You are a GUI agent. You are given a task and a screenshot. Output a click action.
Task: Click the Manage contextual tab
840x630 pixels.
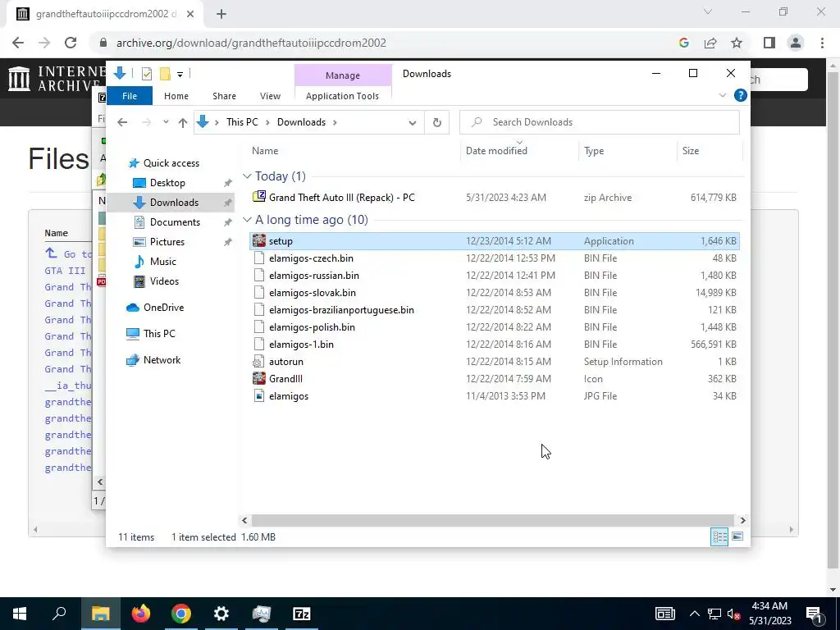(x=343, y=75)
